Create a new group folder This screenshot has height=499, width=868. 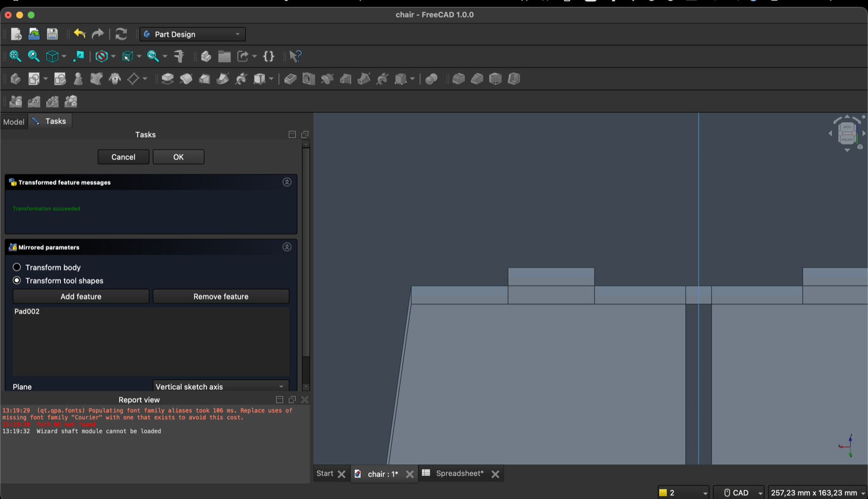(224, 56)
